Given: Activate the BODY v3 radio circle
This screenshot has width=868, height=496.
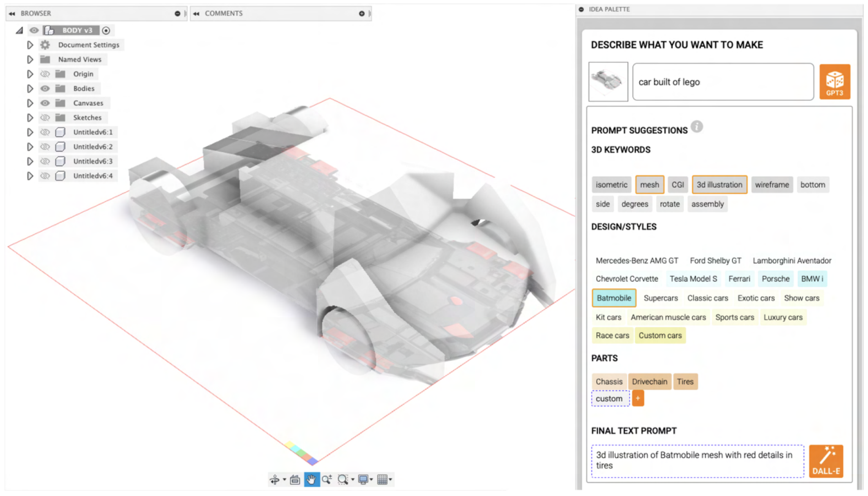Looking at the screenshot, I should [106, 30].
